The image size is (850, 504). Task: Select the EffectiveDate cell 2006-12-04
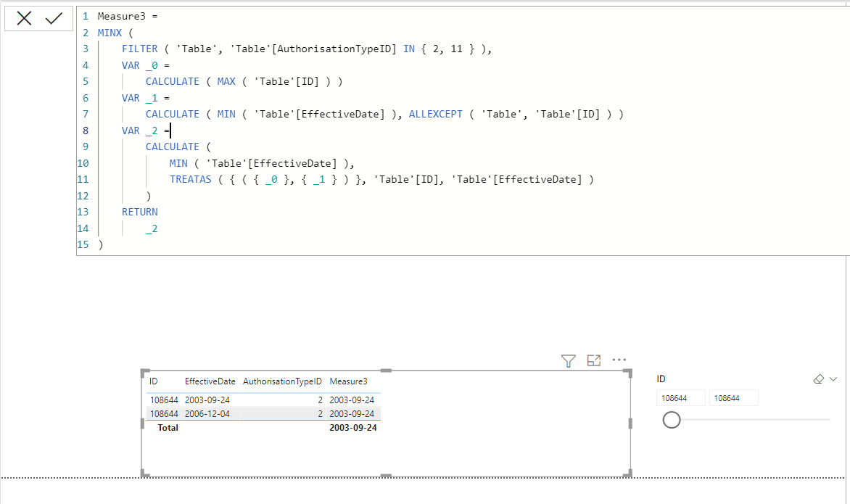click(x=207, y=413)
